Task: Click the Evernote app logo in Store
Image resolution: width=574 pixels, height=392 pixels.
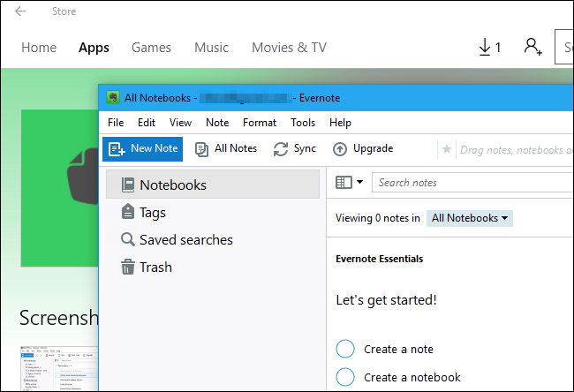Action: tap(60, 188)
